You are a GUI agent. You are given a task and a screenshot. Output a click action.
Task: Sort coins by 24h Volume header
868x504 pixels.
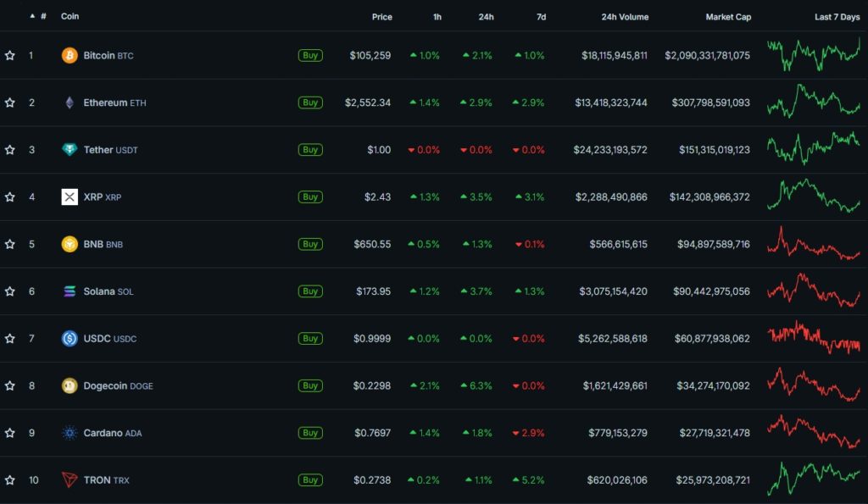[625, 17]
